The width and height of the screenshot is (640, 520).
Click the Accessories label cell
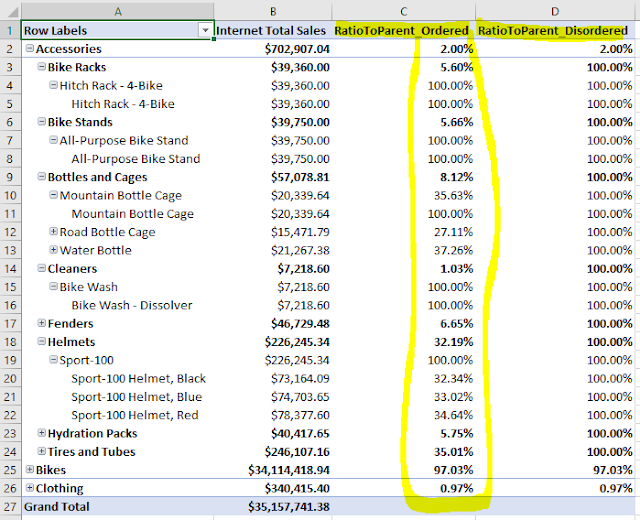118,49
